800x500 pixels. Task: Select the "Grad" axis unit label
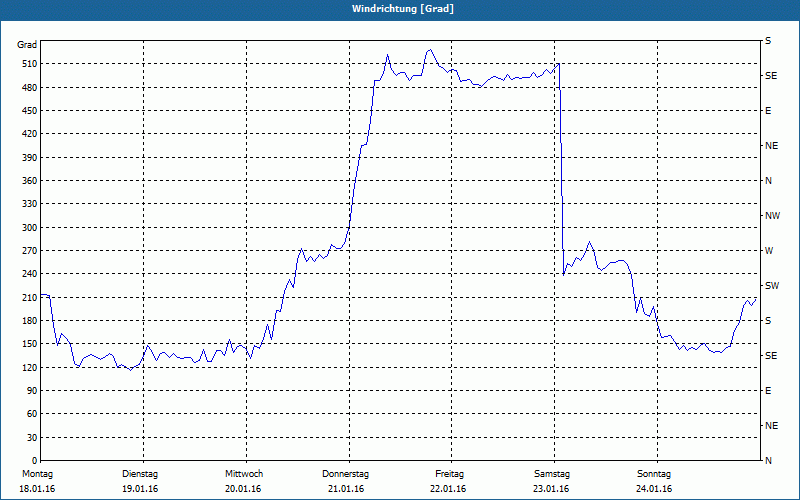(27, 45)
